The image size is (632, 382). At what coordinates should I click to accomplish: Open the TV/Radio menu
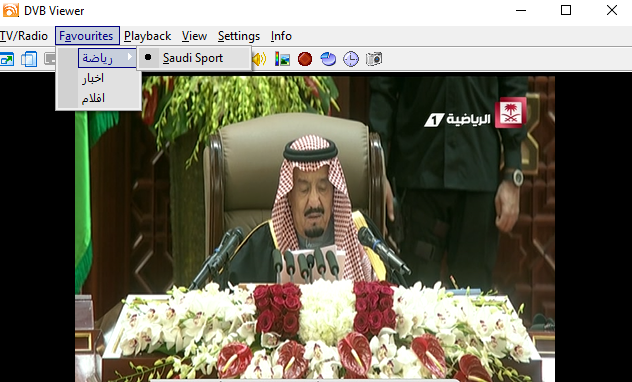coord(24,36)
